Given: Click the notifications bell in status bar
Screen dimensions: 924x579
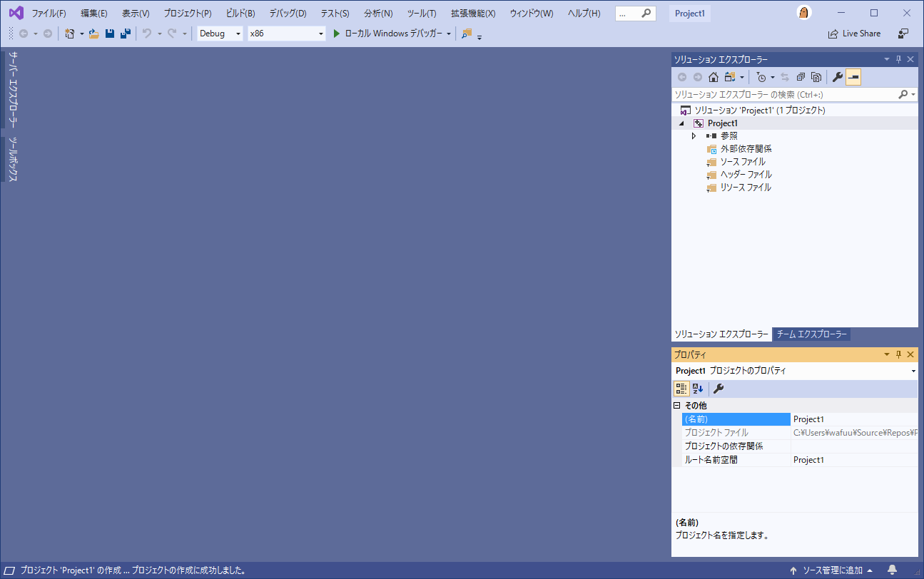Looking at the screenshot, I should 892,570.
